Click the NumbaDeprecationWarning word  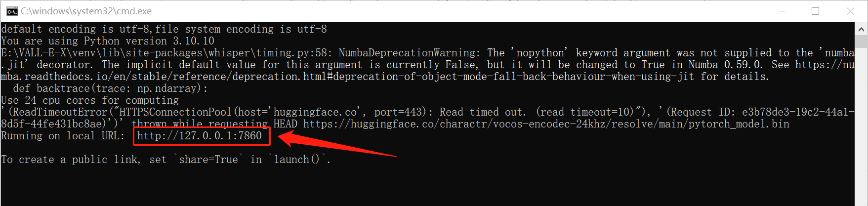pyautogui.click(x=409, y=53)
